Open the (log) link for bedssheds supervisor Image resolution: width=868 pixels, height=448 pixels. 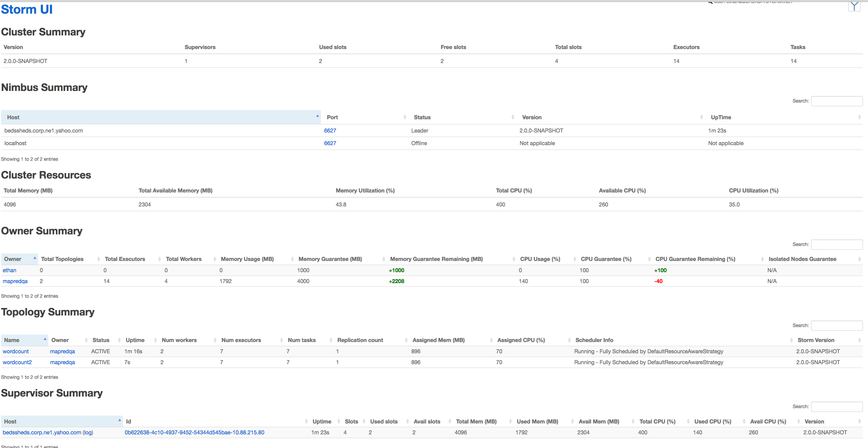[88, 432]
